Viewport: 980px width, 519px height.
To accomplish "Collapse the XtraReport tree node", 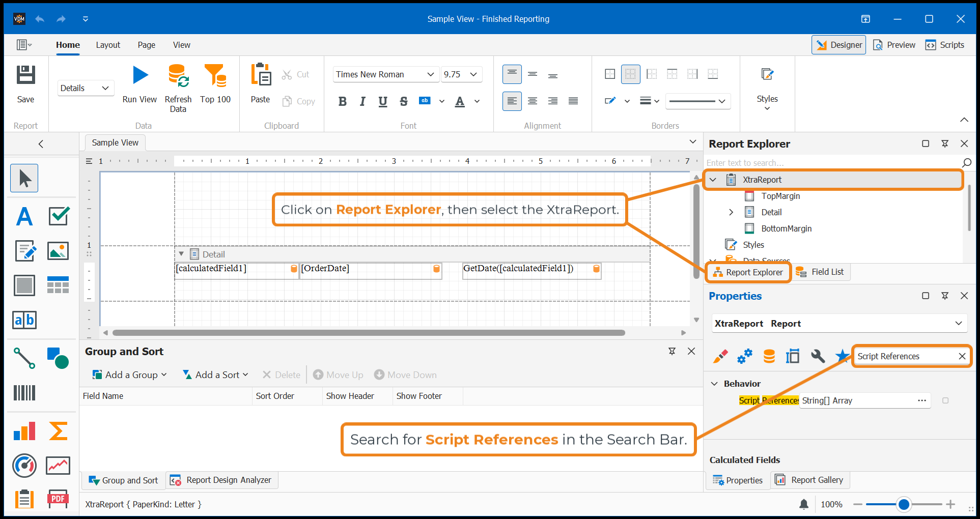I will (x=713, y=180).
